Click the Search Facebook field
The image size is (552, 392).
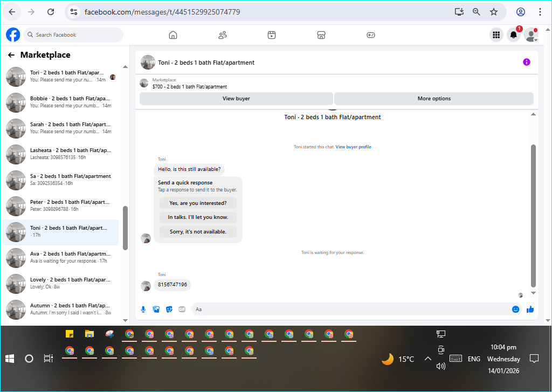73,35
